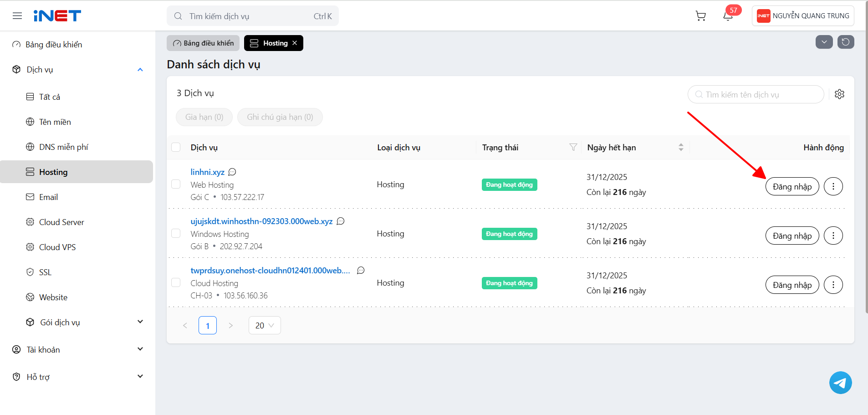Go to previous page arrow
This screenshot has height=415, width=868.
[185, 325]
